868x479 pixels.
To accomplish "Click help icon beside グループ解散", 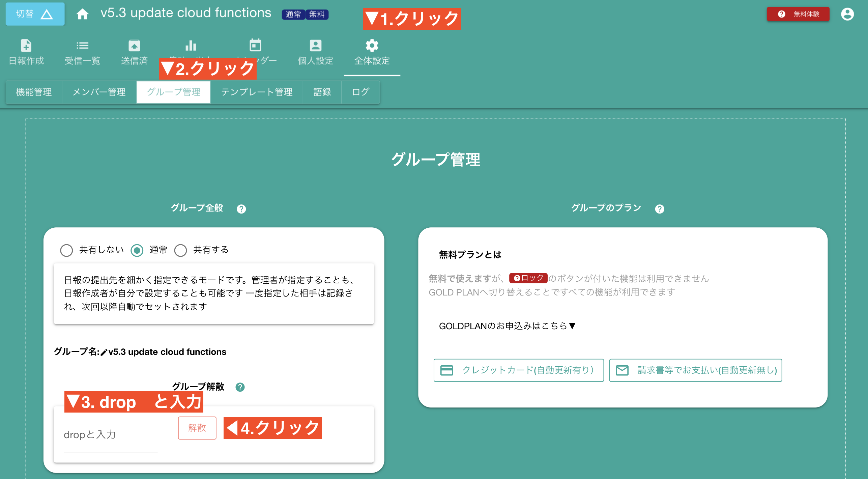I will [240, 387].
